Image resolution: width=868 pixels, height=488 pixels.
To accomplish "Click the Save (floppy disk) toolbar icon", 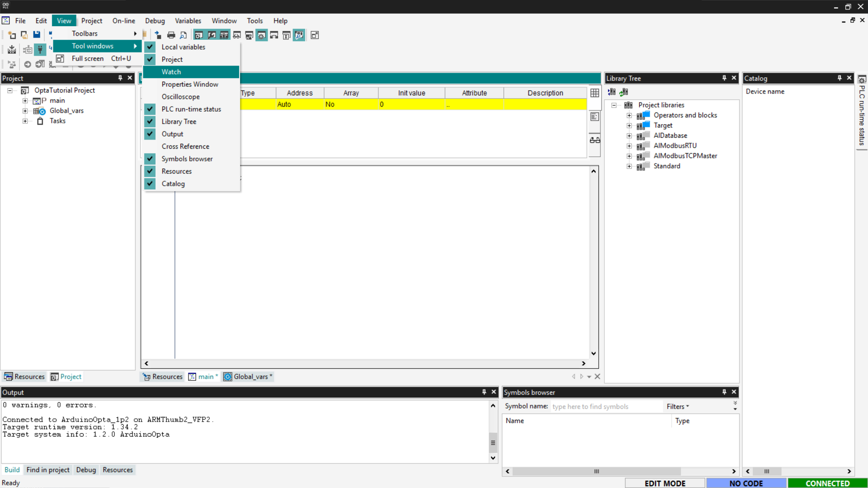I will click(x=37, y=35).
